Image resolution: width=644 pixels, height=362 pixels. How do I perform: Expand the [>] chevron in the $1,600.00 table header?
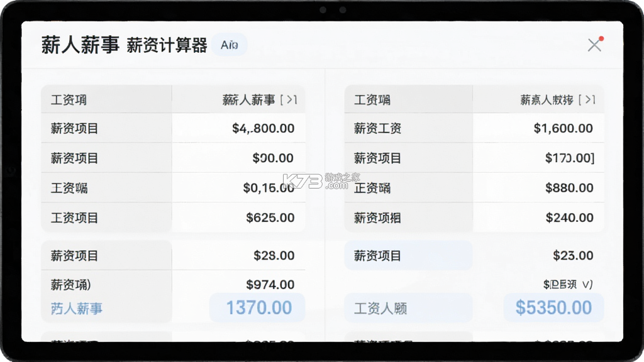pos(587,100)
